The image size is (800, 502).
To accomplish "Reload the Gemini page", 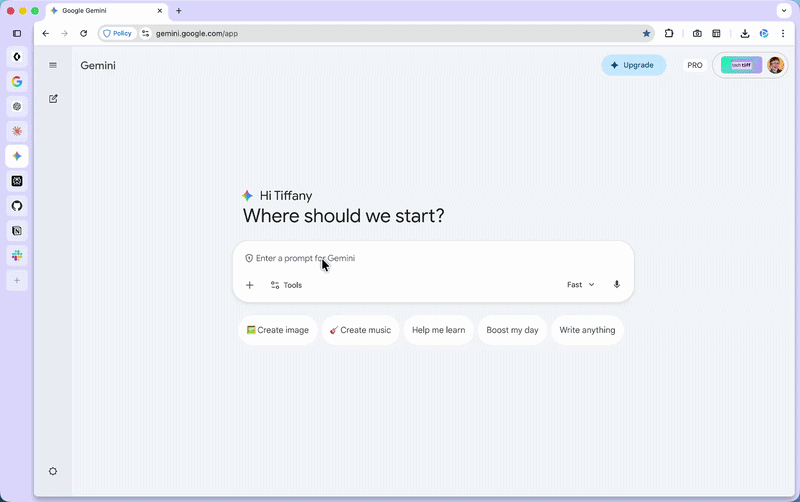I will tap(84, 34).
